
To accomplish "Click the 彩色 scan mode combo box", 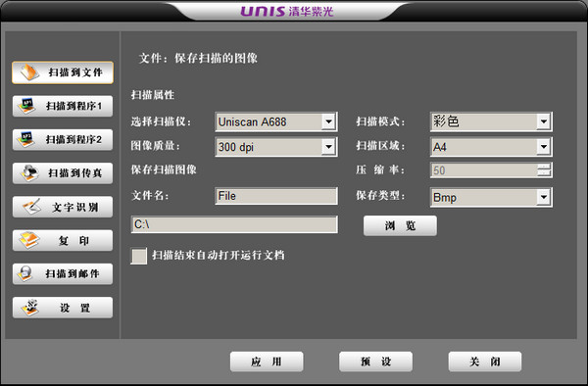I will [491, 121].
